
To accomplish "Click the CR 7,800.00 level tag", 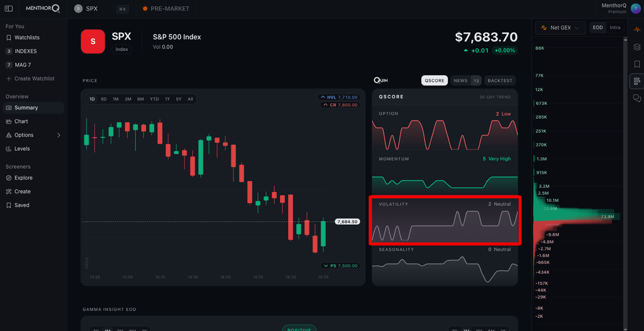I will (x=340, y=105).
